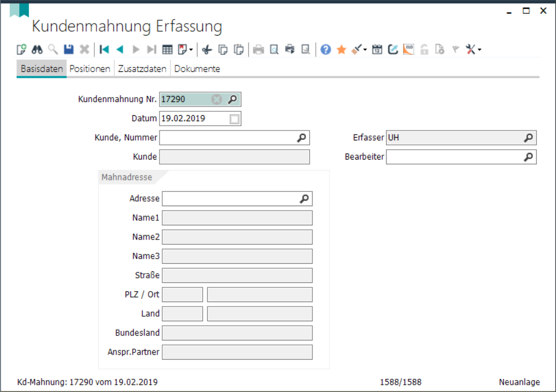The width and height of the screenshot is (556, 392).
Task: Open the Datum calendar picker box
Action: point(234,119)
